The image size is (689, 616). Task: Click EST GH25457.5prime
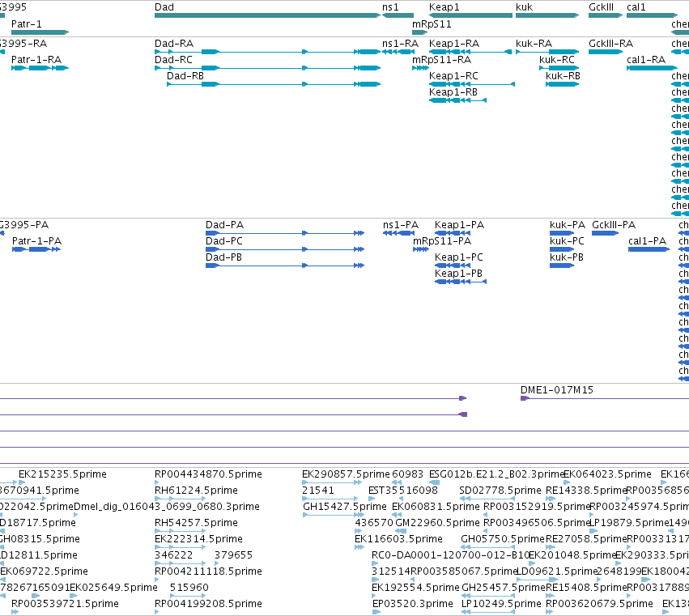tap(504, 588)
